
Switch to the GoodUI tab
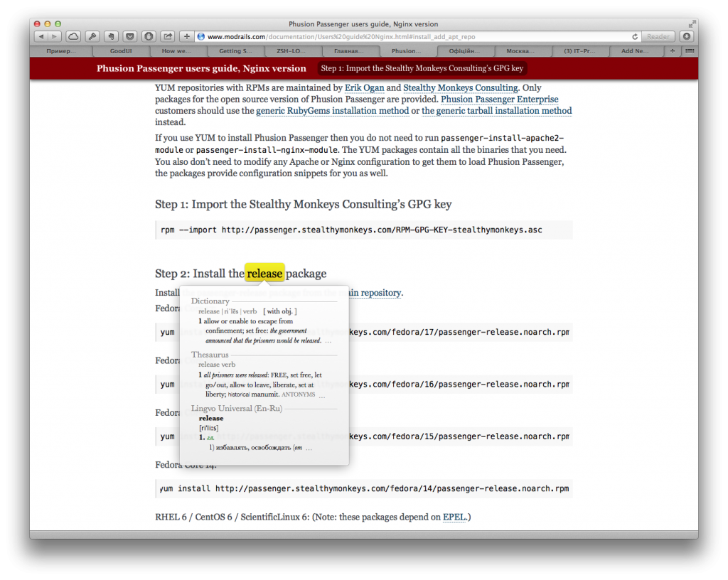point(122,50)
